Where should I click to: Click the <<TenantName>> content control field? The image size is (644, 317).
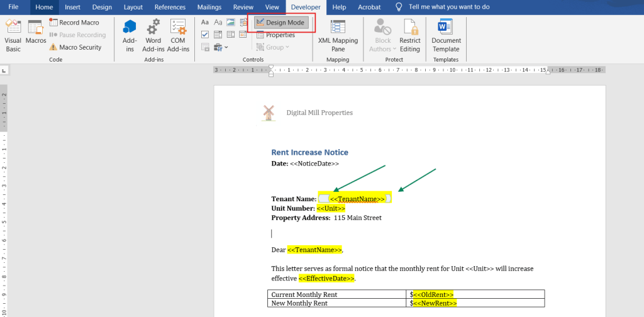[x=355, y=199]
